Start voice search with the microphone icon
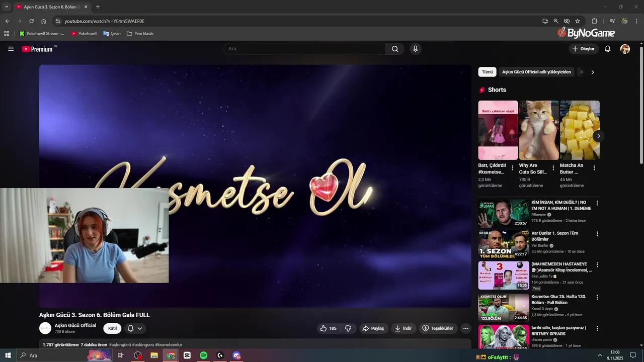 tap(415, 49)
